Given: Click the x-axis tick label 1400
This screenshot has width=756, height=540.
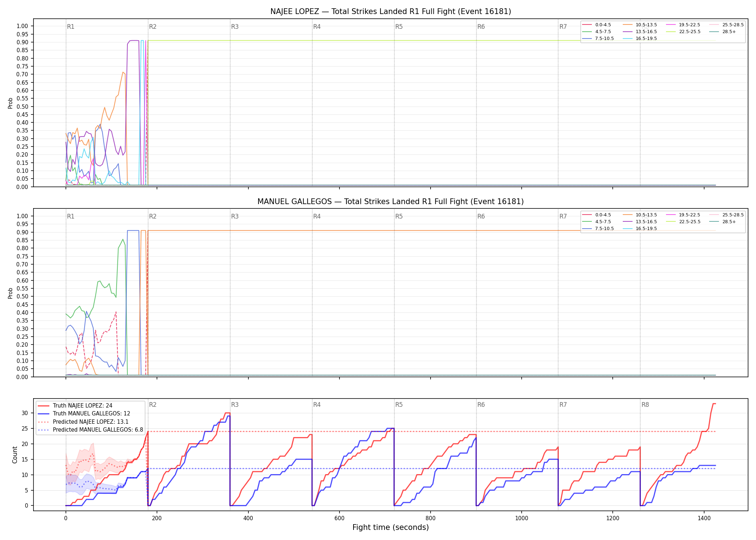Looking at the screenshot, I should pos(704,518).
